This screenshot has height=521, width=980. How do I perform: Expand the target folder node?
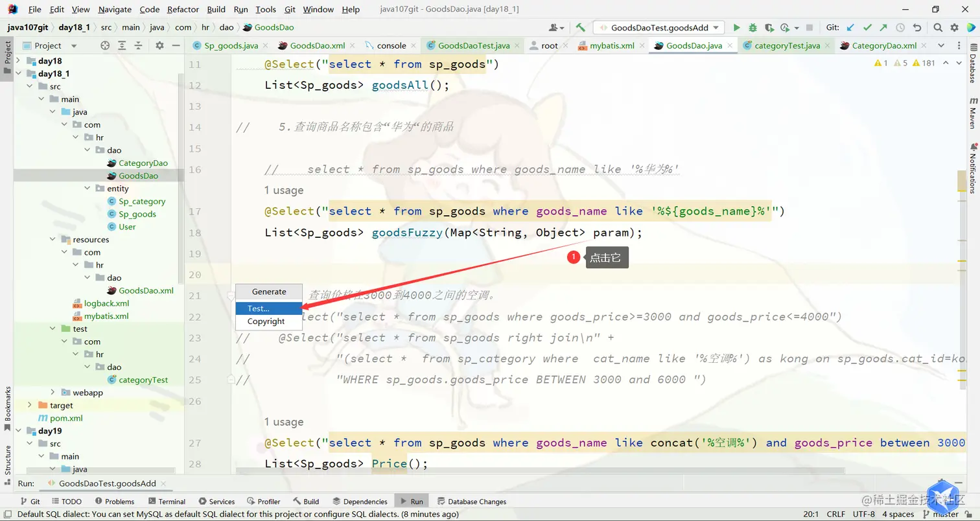tap(30, 405)
